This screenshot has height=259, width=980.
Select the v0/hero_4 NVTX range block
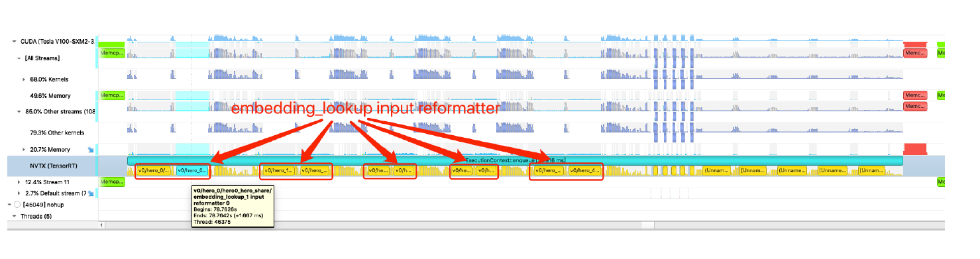point(585,171)
